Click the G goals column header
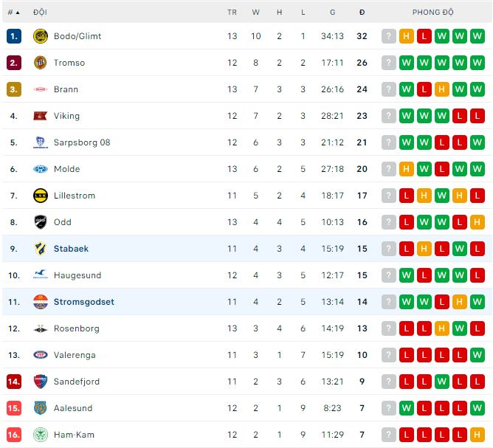 333,13
